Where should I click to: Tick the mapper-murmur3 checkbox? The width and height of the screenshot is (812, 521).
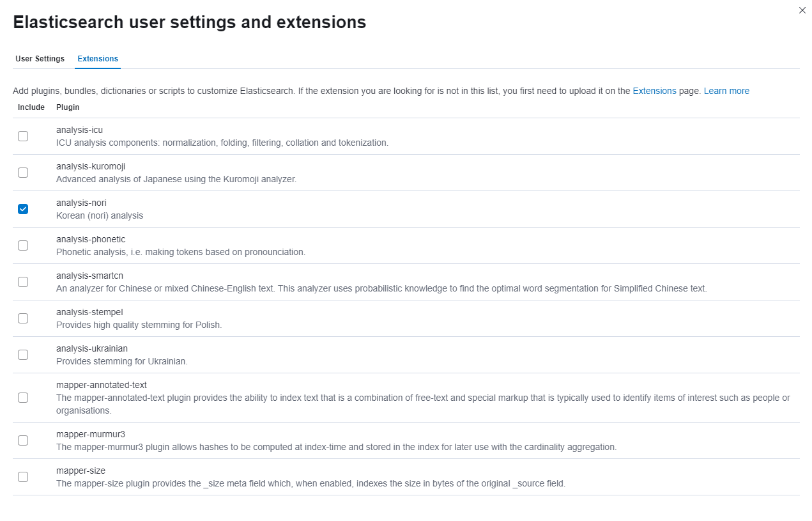pyautogui.click(x=23, y=440)
